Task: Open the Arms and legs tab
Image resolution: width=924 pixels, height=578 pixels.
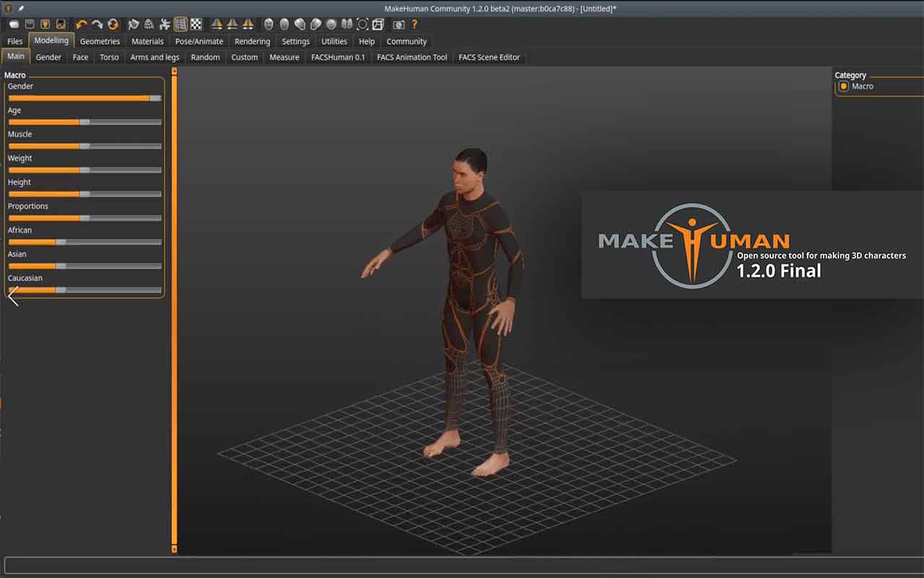Action: [154, 57]
